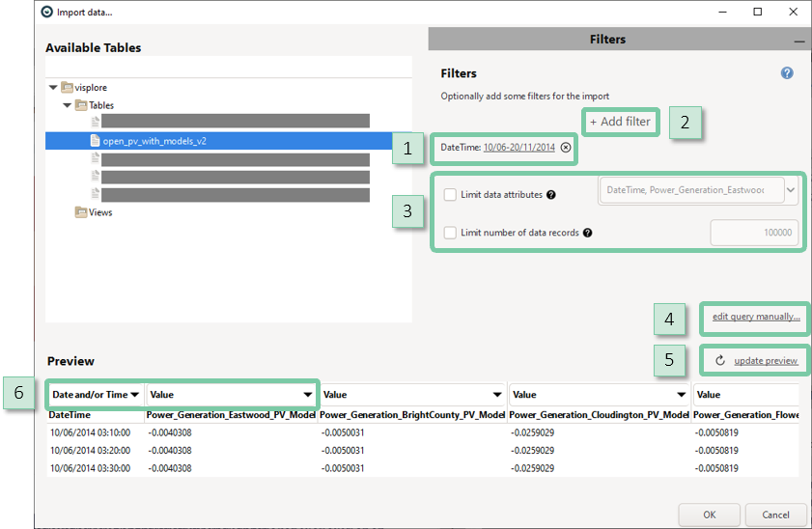Click the Power_Generation_BrightCounty_PV_Model column header
The height and width of the screenshot is (529, 812).
tap(412, 415)
